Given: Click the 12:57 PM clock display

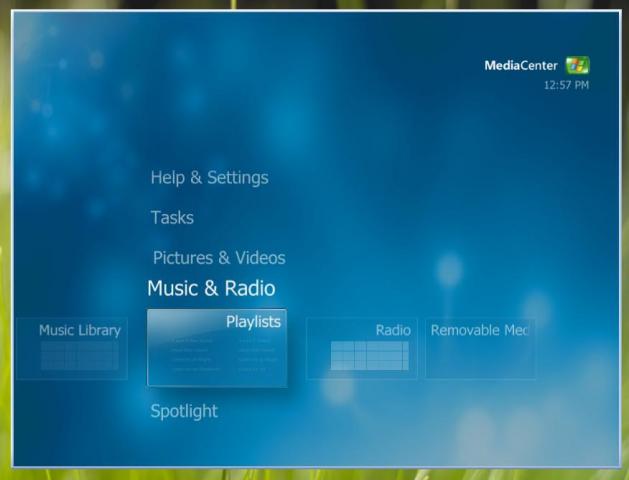Looking at the screenshot, I should pos(566,85).
